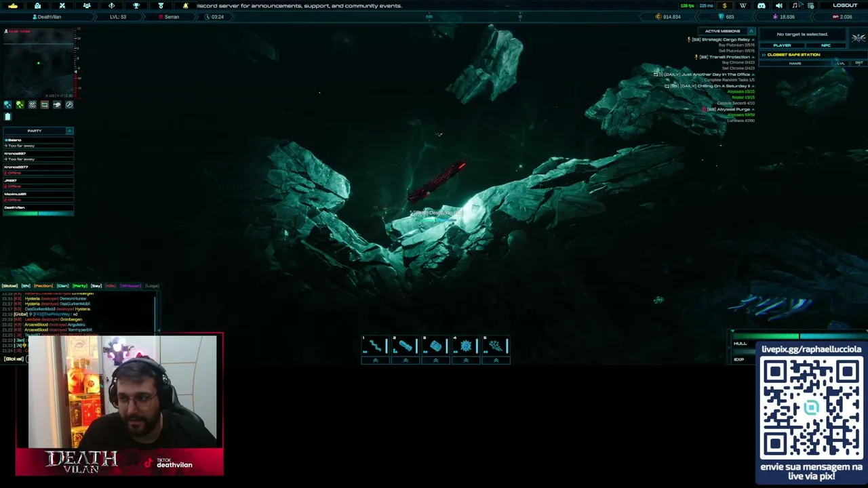Image resolution: width=868 pixels, height=488 pixels.
Task: Click the minimap depth gauge
Action: pyautogui.click(x=78, y=62)
